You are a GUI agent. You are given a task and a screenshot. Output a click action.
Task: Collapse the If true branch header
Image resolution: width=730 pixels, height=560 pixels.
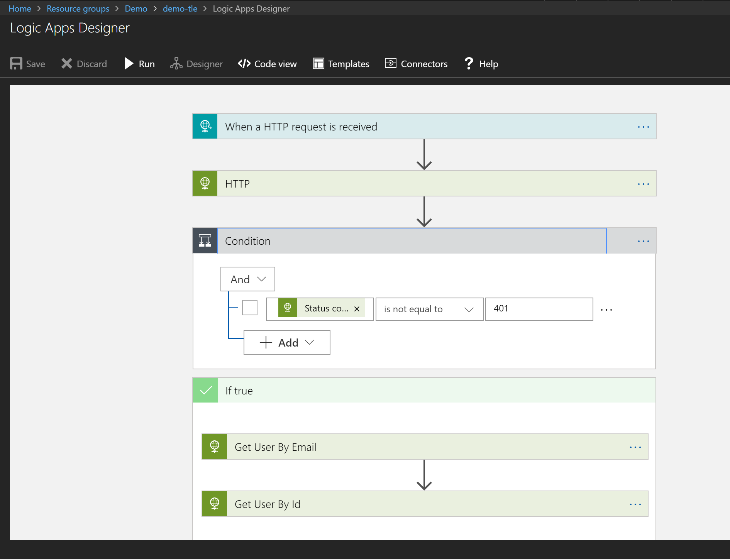424,390
